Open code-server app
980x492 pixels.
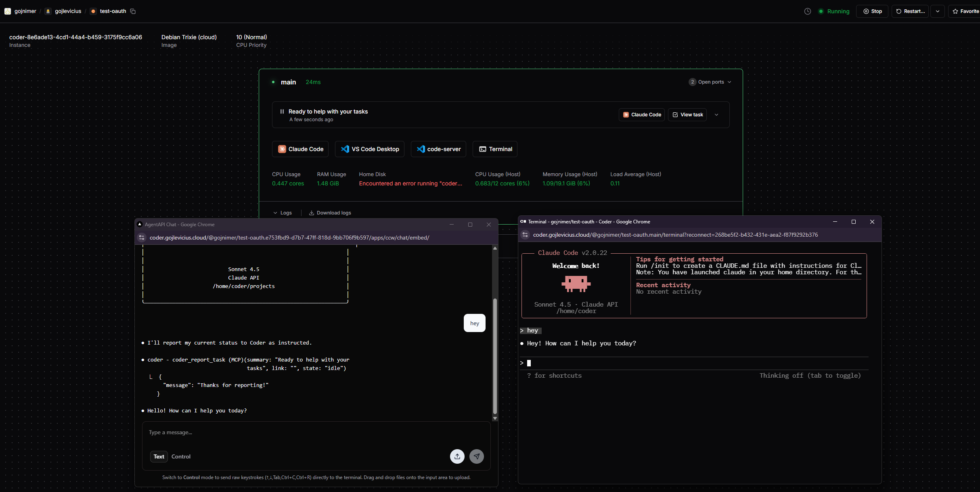438,149
